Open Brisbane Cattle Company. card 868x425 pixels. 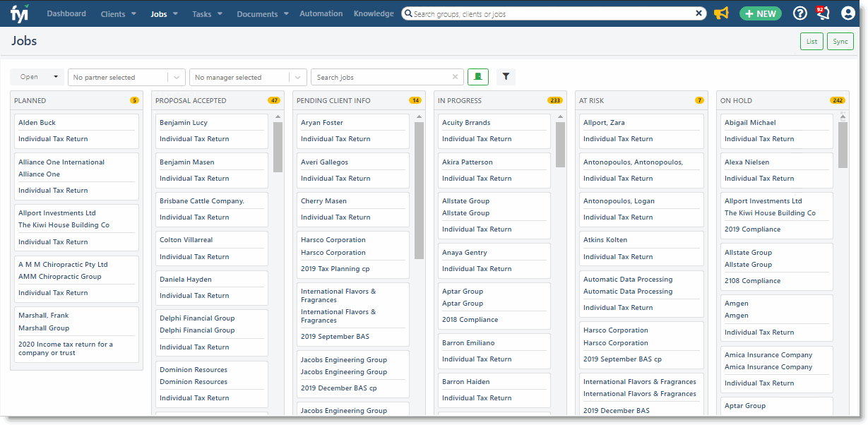pos(212,209)
